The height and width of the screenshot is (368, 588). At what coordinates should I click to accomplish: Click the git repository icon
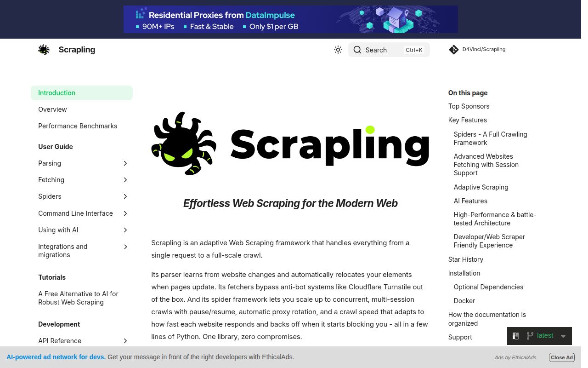point(454,50)
